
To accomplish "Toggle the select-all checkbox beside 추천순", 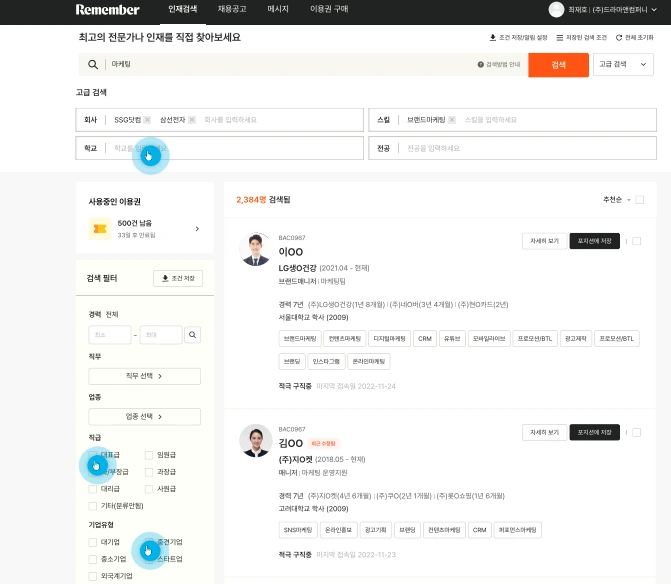I will [x=640, y=200].
